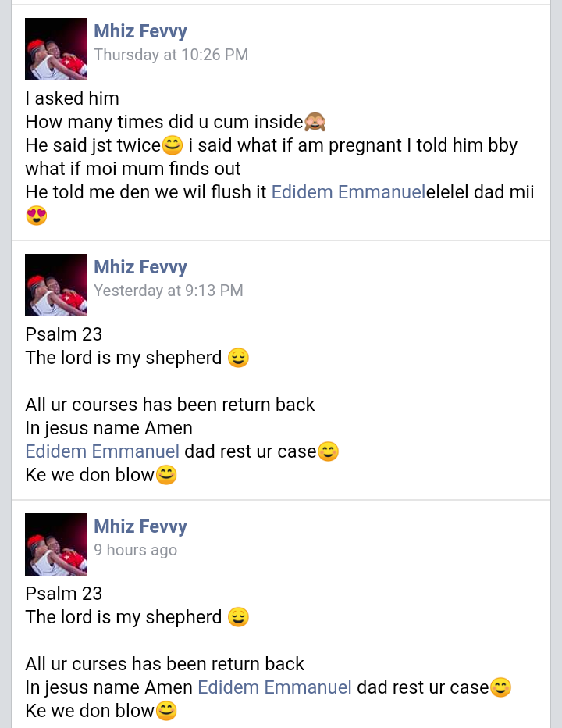This screenshot has width=562, height=728.
Task: Tap the profile picture on Yesterday's post
Action: pos(56,284)
